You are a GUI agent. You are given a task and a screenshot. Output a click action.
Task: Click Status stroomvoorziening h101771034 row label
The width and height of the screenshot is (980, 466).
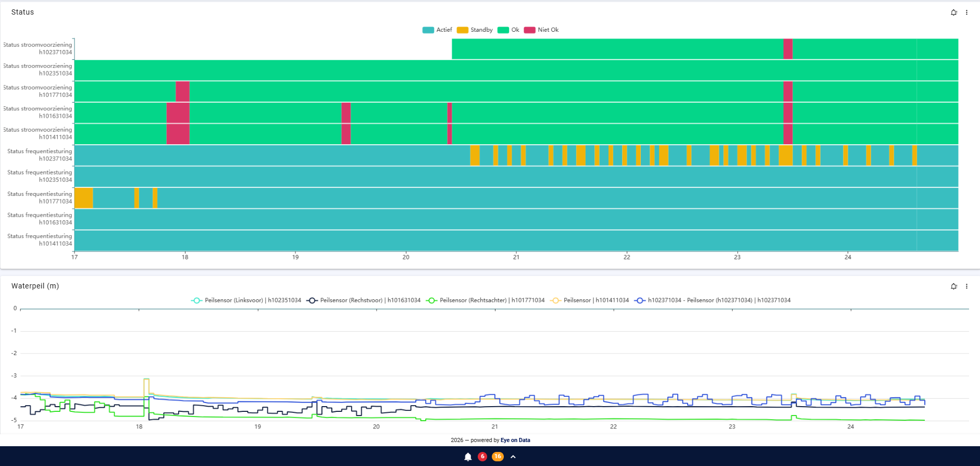click(38, 91)
